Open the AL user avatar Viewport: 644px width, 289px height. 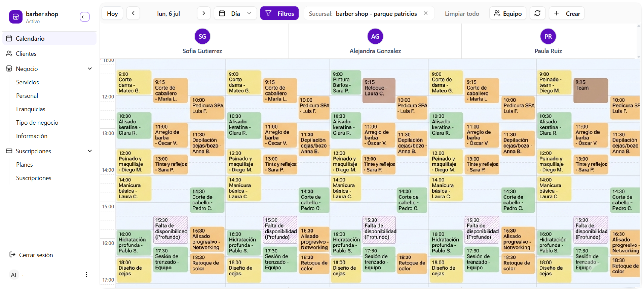pyautogui.click(x=14, y=275)
